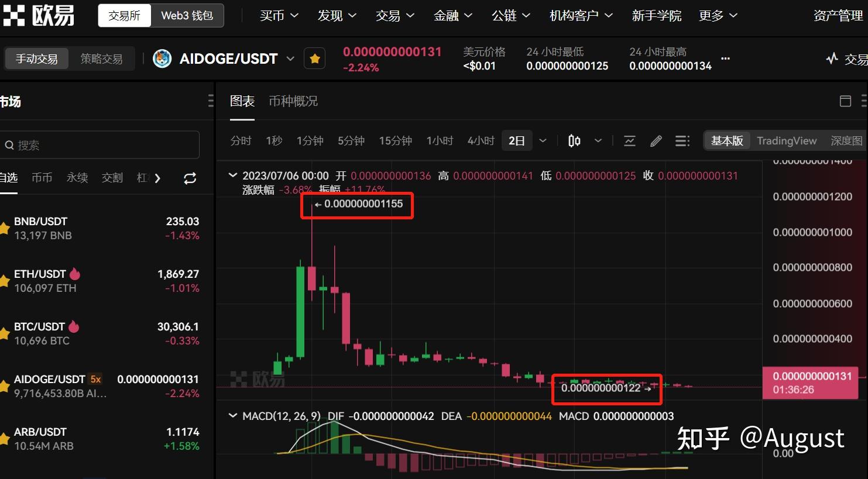Switch chart to TradingView
The image size is (868, 479).
coord(787,141)
